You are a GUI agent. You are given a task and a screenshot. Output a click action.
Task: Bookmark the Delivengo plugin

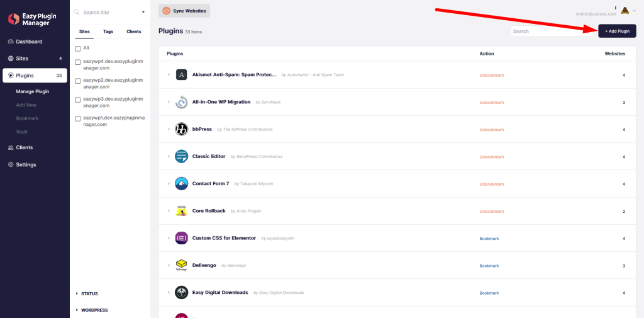(x=489, y=266)
